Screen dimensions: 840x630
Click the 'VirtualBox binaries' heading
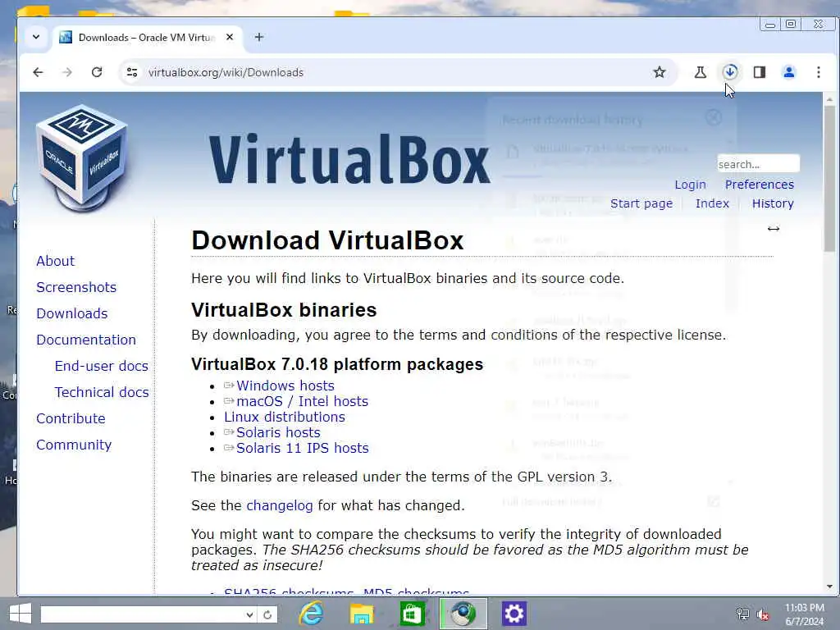(284, 309)
